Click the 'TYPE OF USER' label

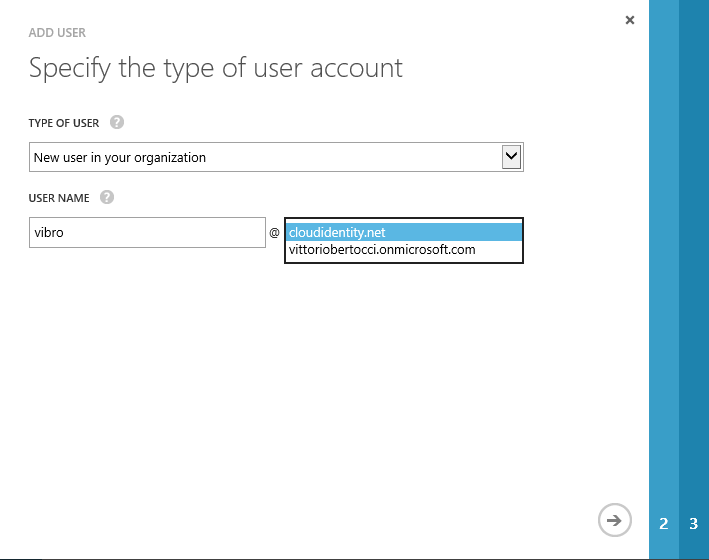(64, 123)
